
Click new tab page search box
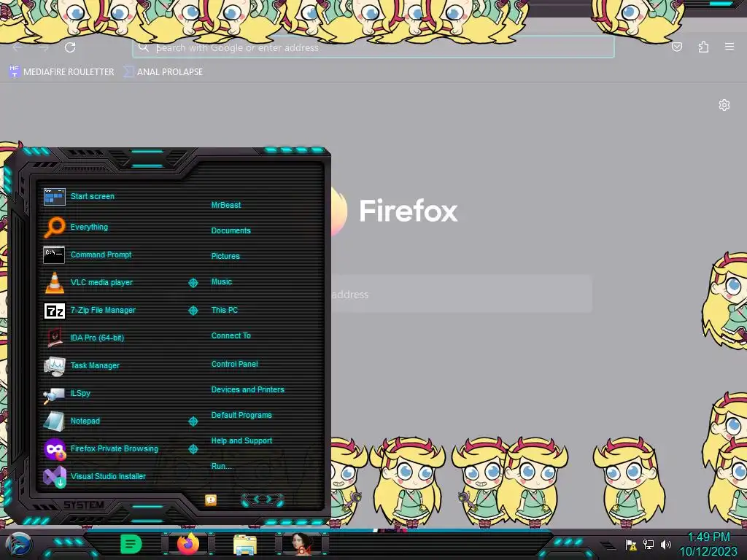tap(461, 295)
